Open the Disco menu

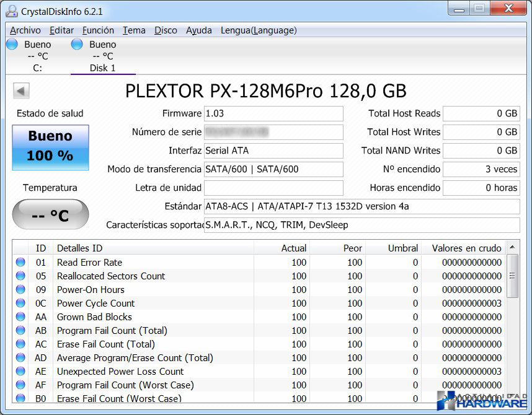[x=166, y=30]
